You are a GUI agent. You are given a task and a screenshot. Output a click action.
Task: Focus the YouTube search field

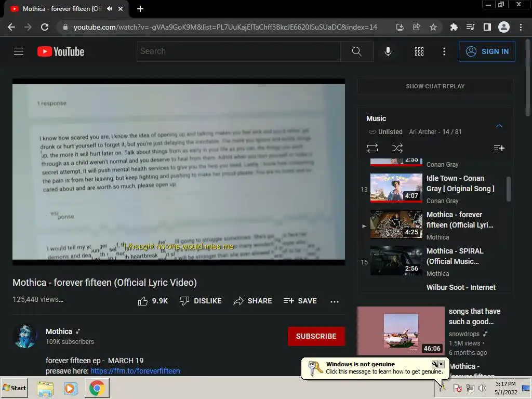pos(238,51)
